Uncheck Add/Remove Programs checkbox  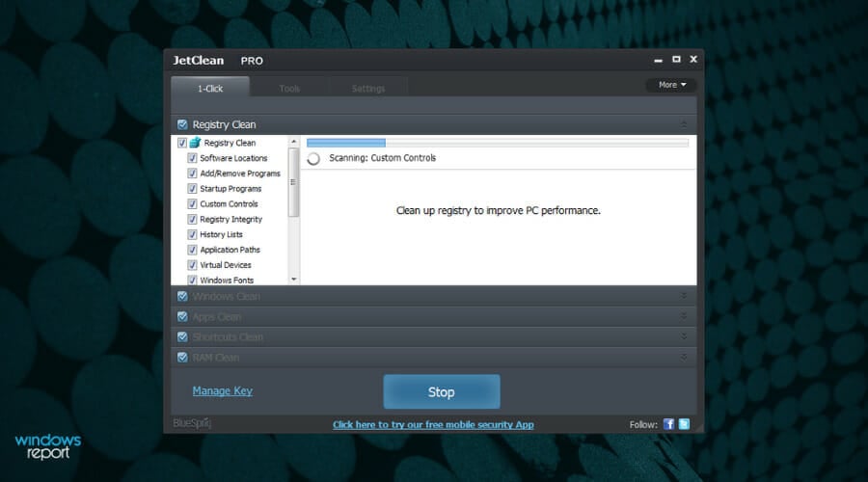(192, 174)
